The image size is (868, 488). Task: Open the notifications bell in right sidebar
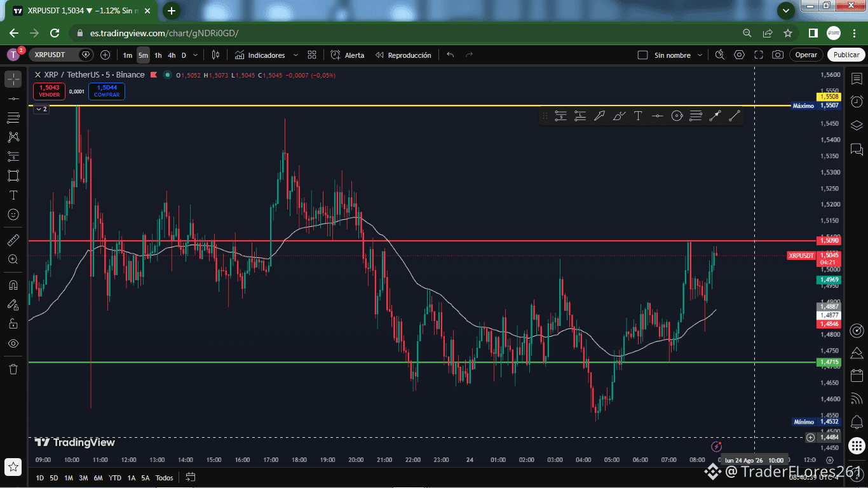coord(857,422)
